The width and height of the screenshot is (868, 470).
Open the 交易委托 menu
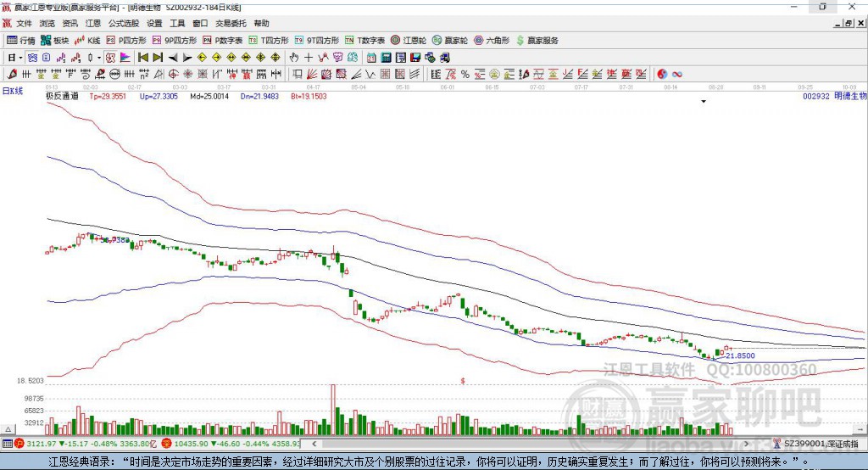[x=231, y=23]
